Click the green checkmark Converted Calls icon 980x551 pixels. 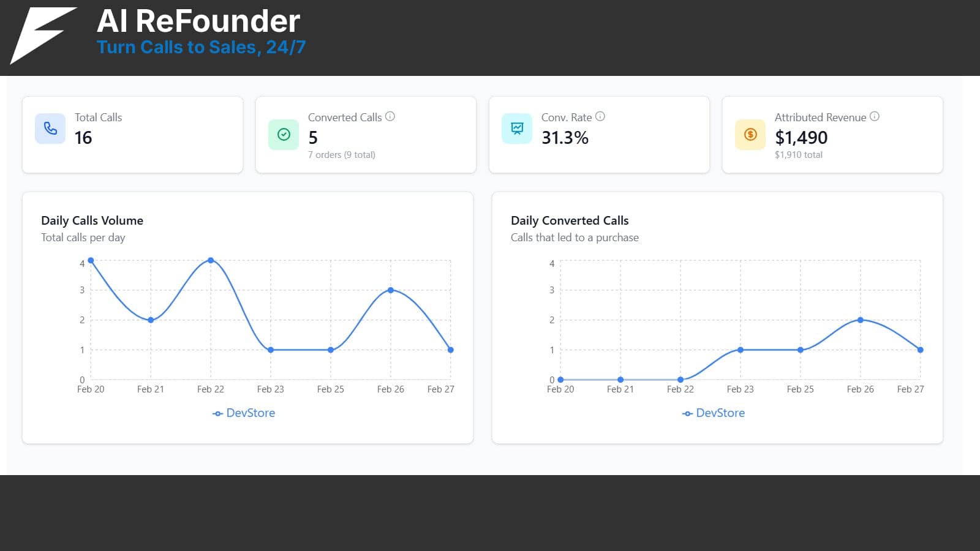click(284, 135)
